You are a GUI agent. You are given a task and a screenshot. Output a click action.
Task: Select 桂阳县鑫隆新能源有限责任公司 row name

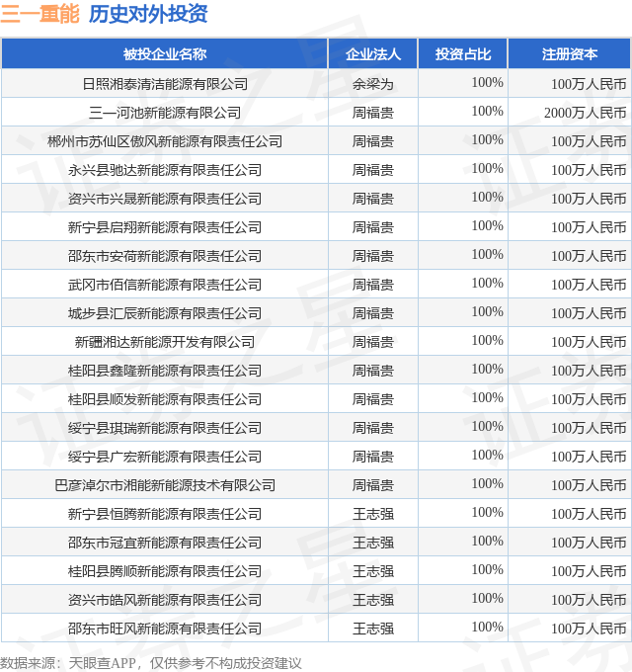[165, 371]
